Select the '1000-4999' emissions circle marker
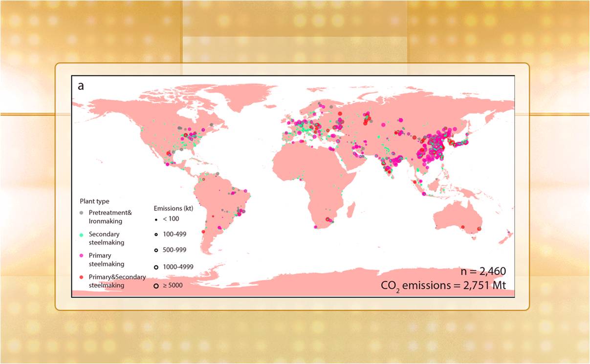 point(156,267)
